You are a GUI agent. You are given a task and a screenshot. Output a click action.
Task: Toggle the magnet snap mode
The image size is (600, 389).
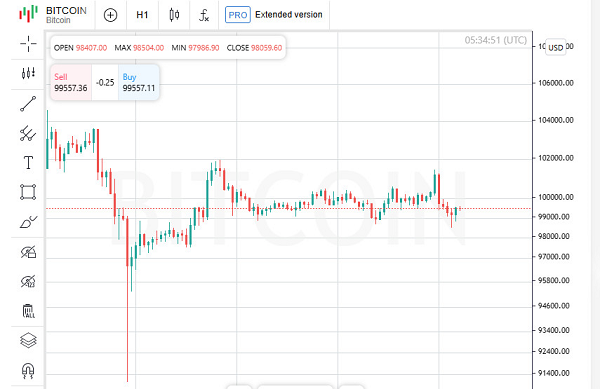(28, 371)
